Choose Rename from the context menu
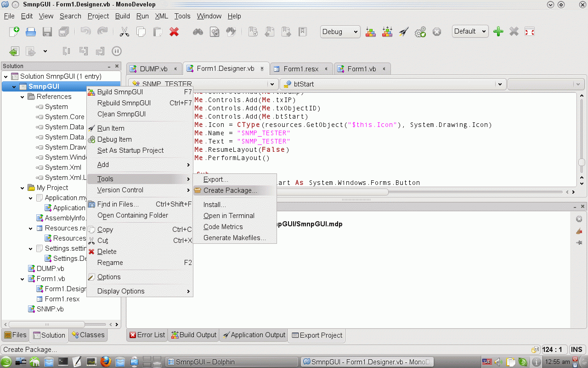Screen dimensions: 588x368 tap(140, 263)
